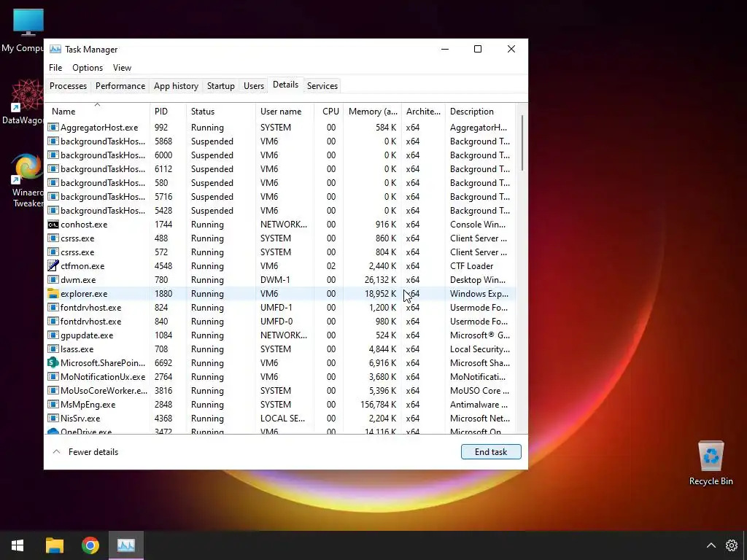Click the explorer.exe folder icon

click(x=53, y=293)
